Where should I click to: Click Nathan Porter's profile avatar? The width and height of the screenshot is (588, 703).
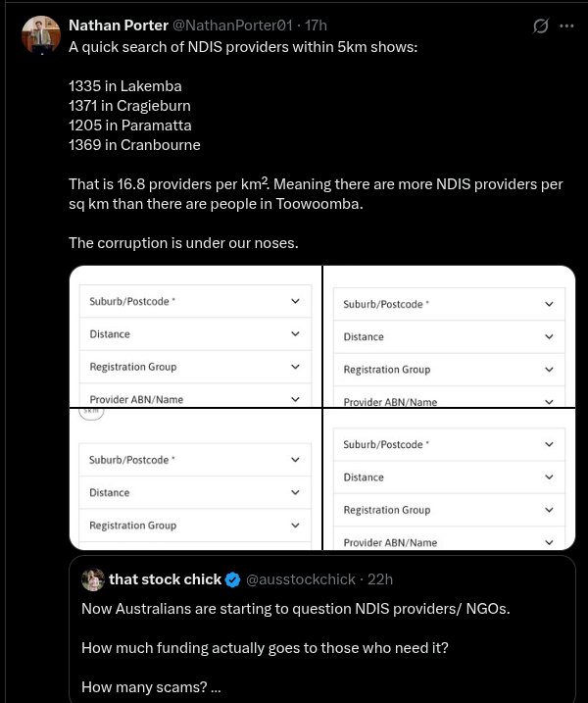(x=39, y=34)
